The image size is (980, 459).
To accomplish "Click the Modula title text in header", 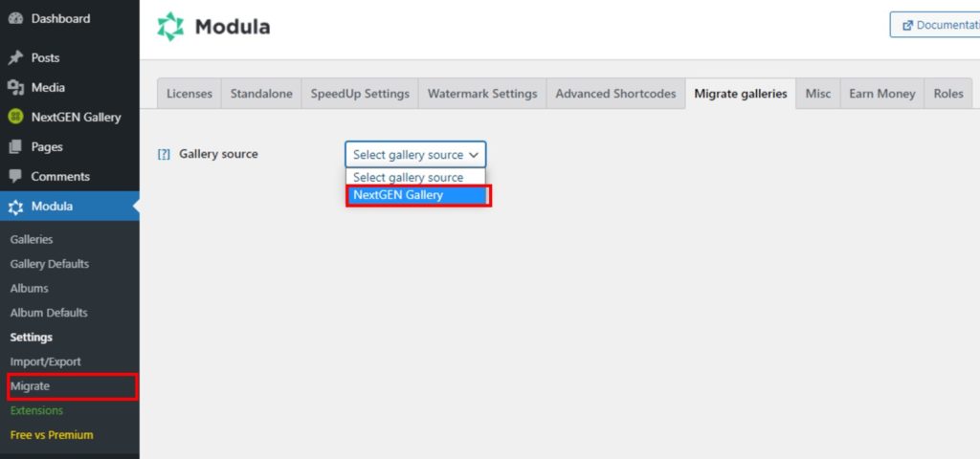I will [233, 27].
